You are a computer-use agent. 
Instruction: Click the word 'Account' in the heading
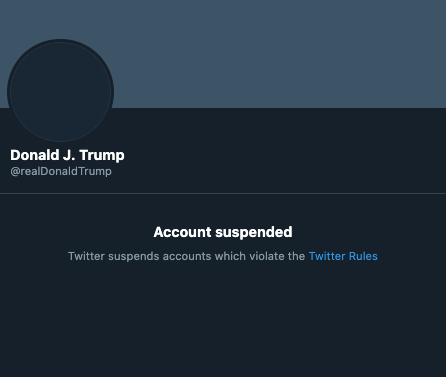pyautogui.click(x=182, y=232)
